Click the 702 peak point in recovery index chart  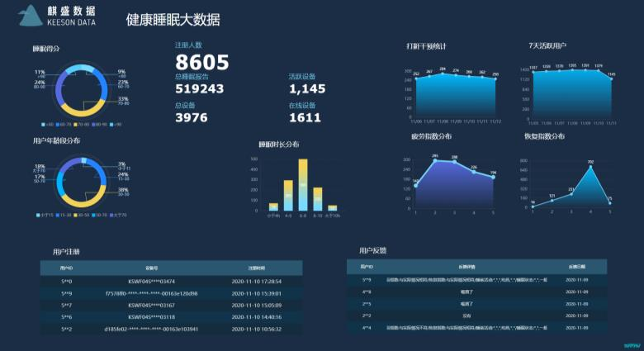point(590,167)
